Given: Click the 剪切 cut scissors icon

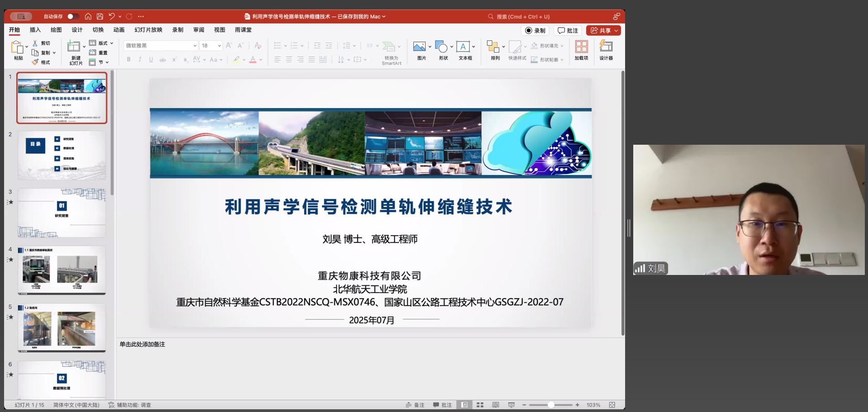Looking at the screenshot, I should click(x=35, y=43).
